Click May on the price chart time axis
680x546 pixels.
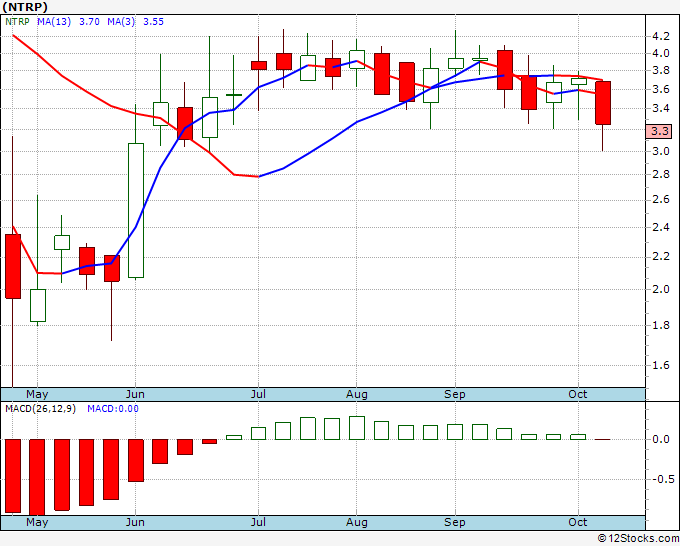[37, 394]
